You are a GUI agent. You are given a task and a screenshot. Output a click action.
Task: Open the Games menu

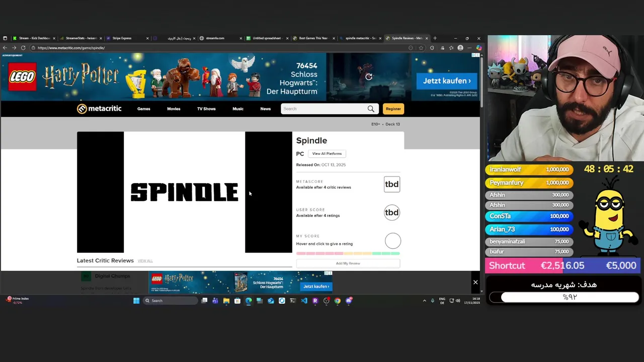click(144, 109)
